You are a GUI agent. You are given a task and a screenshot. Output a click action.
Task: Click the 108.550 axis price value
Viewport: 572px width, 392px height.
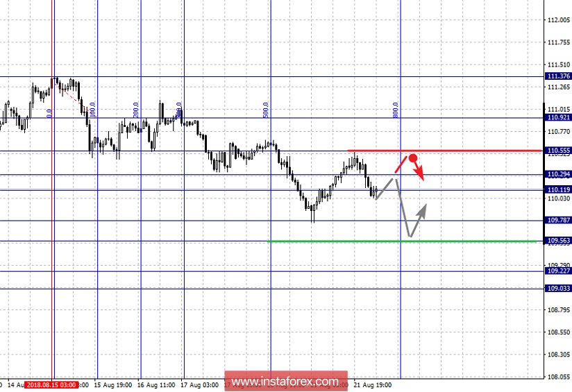click(x=559, y=332)
